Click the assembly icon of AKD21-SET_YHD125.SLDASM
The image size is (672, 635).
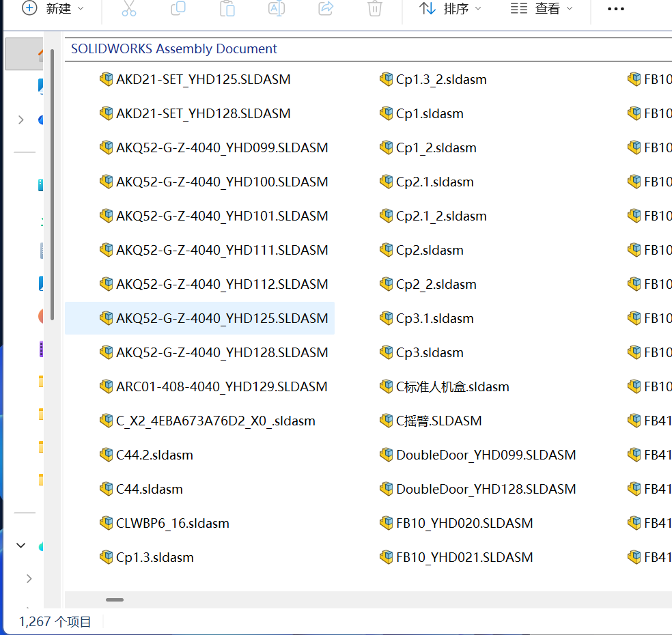coord(106,79)
